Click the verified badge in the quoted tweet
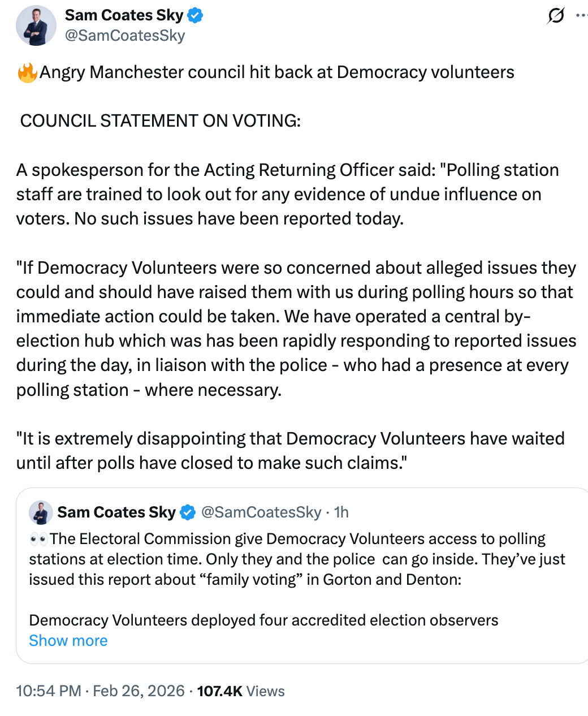This screenshot has height=716, width=588. 187,512
